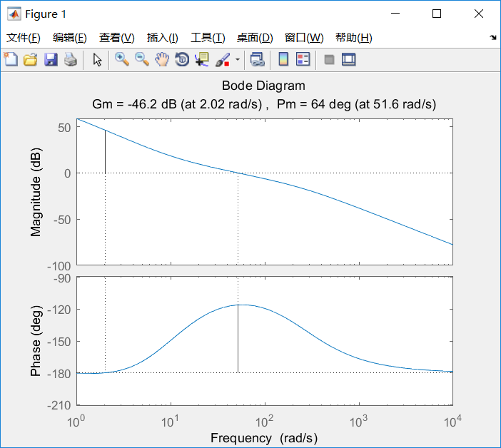
Task: Save figure with floppy disk icon
Action: pyautogui.click(x=51, y=59)
